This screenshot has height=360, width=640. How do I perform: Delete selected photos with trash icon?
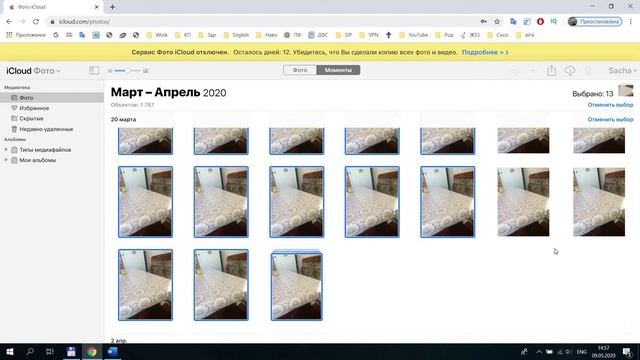coord(588,71)
